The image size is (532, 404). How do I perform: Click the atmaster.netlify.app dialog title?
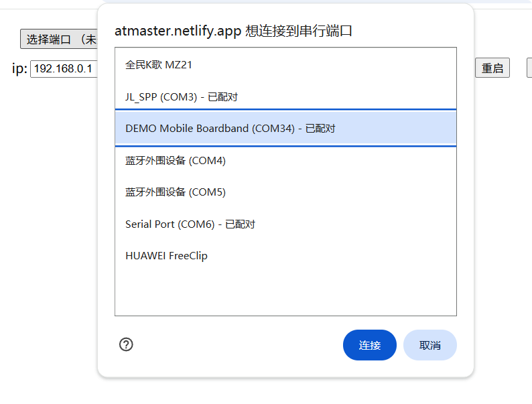pos(233,31)
